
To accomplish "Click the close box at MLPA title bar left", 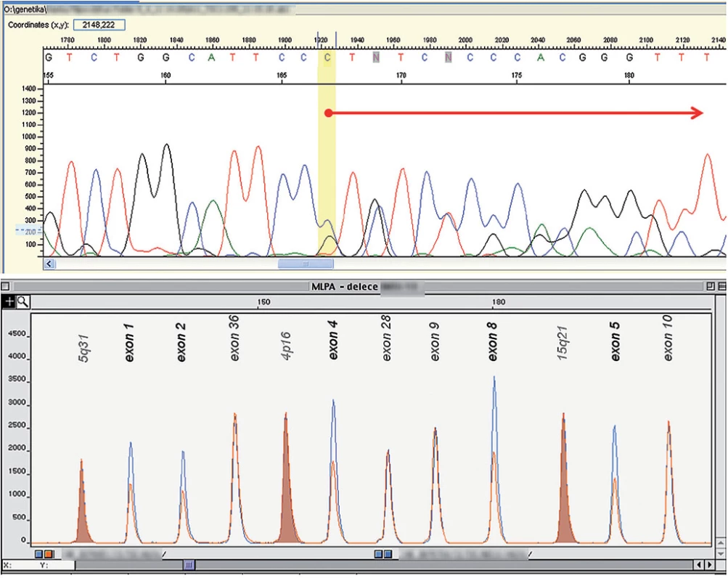I will [6, 286].
